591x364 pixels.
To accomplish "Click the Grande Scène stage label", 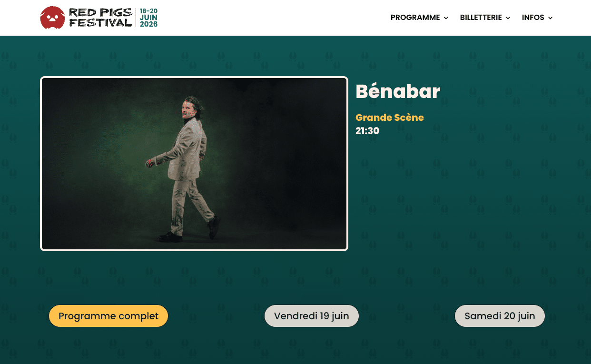I will pyautogui.click(x=390, y=118).
